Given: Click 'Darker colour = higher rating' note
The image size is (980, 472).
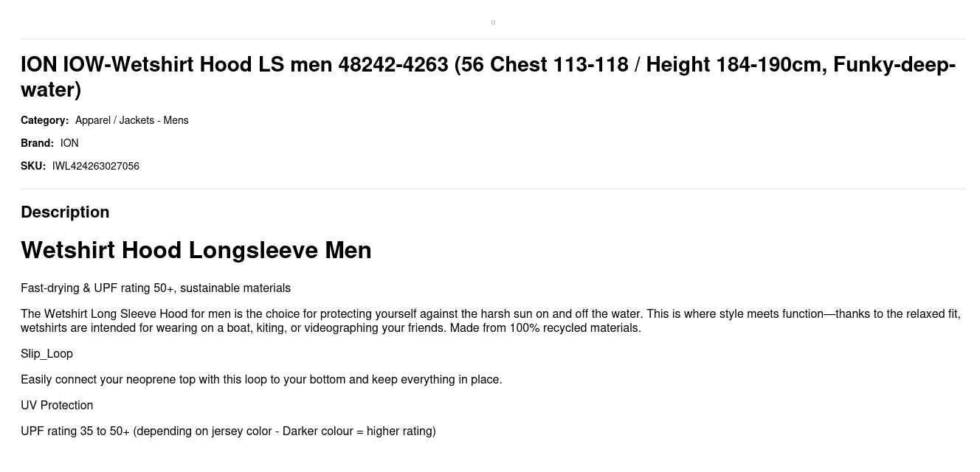Looking at the screenshot, I should pos(357,431).
